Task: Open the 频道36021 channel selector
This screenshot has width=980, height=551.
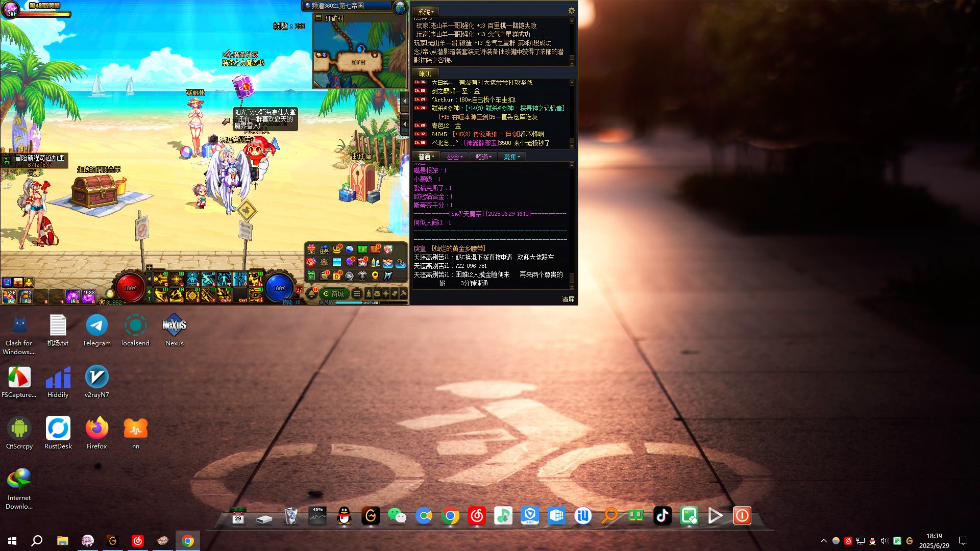Action: point(347,6)
